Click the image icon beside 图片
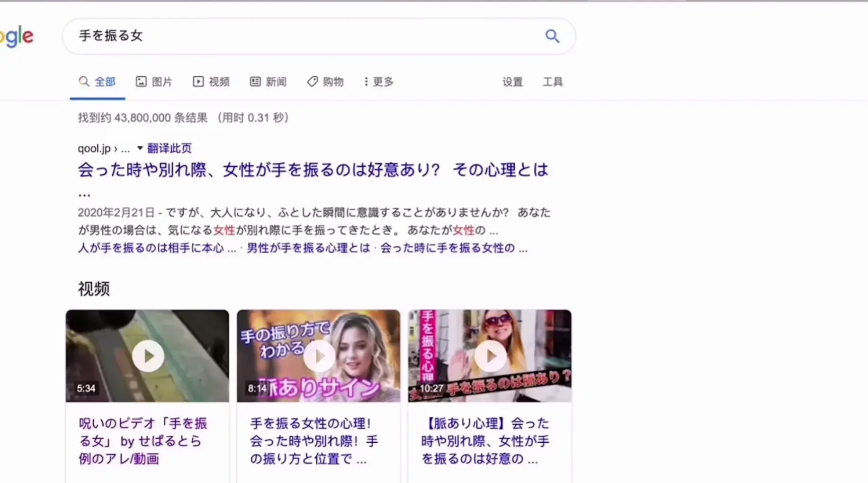 (x=141, y=81)
